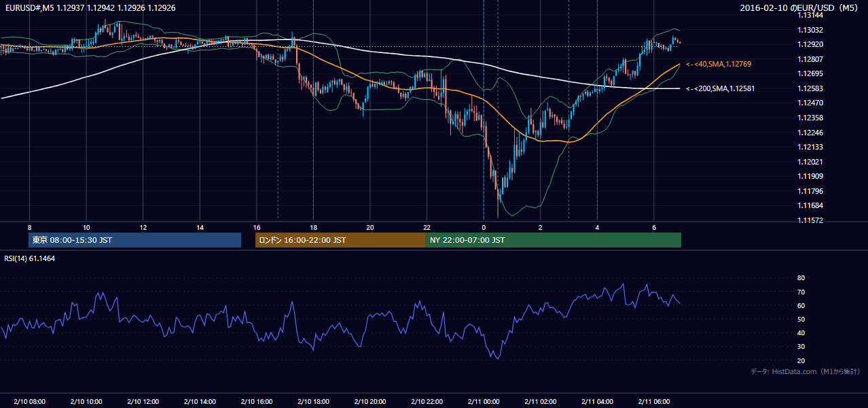
Task: Select the 40 SMA label 1.12769
Action: [x=719, y=64]
